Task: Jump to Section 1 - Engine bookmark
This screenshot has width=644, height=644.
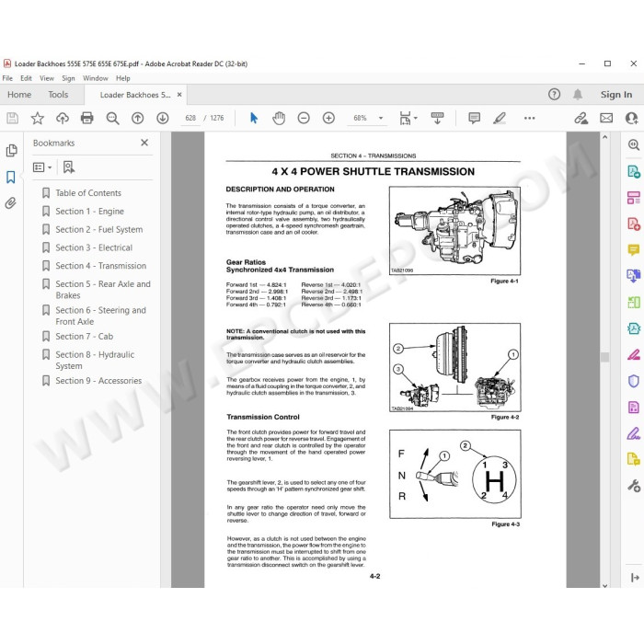Action: (89, 211)
